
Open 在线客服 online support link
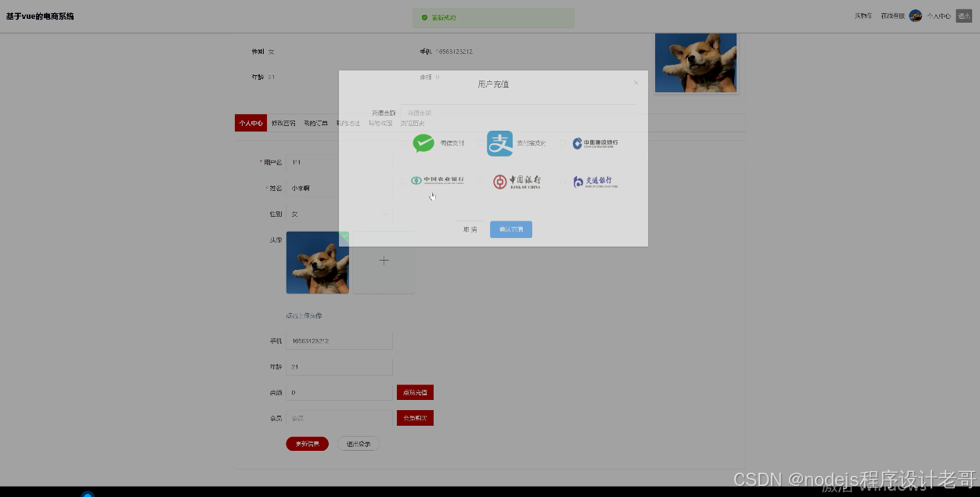pyautogui.click(x=892, y=16)
